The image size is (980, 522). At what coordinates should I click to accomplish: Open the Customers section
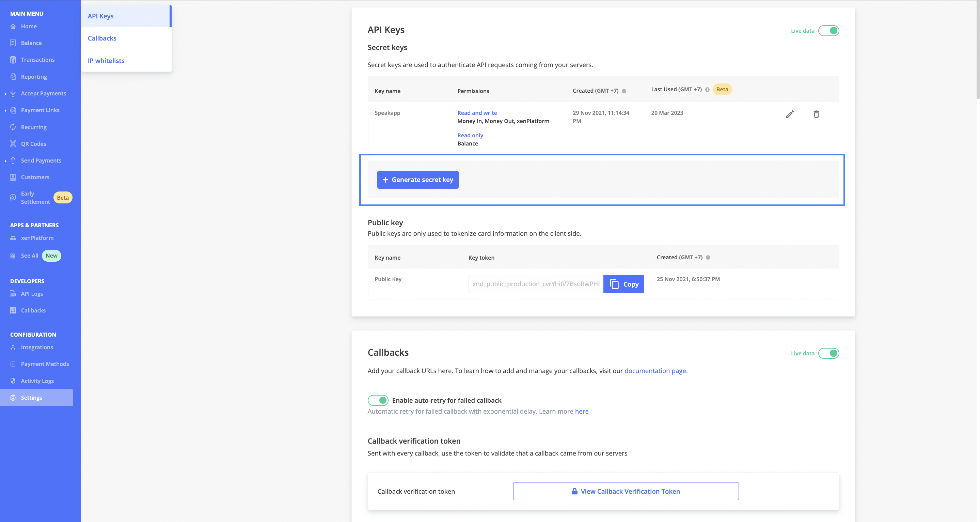pos(35,177)
